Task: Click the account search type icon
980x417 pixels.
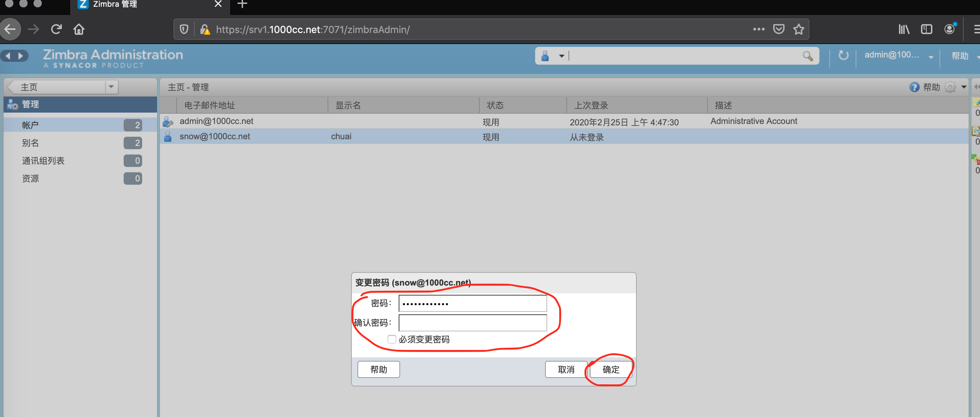Action: click(x=545, y=56)
